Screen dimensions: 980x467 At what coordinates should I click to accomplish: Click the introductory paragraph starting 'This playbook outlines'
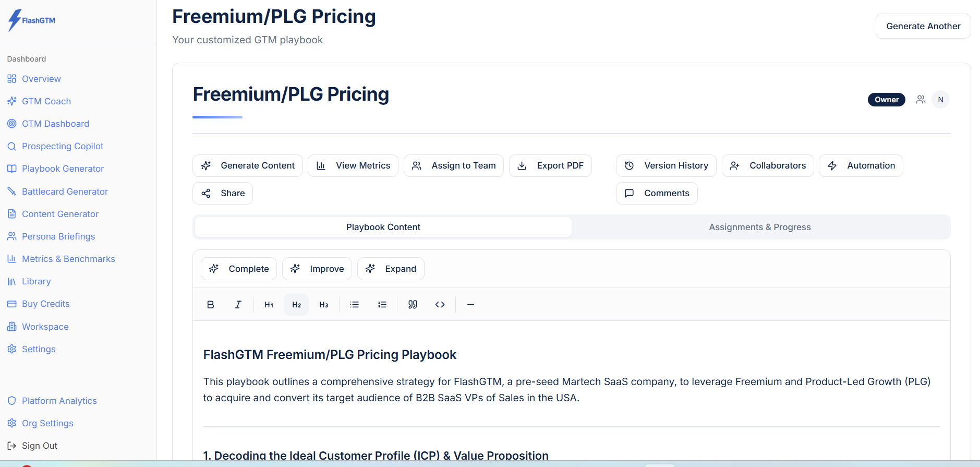click(567, 390)
